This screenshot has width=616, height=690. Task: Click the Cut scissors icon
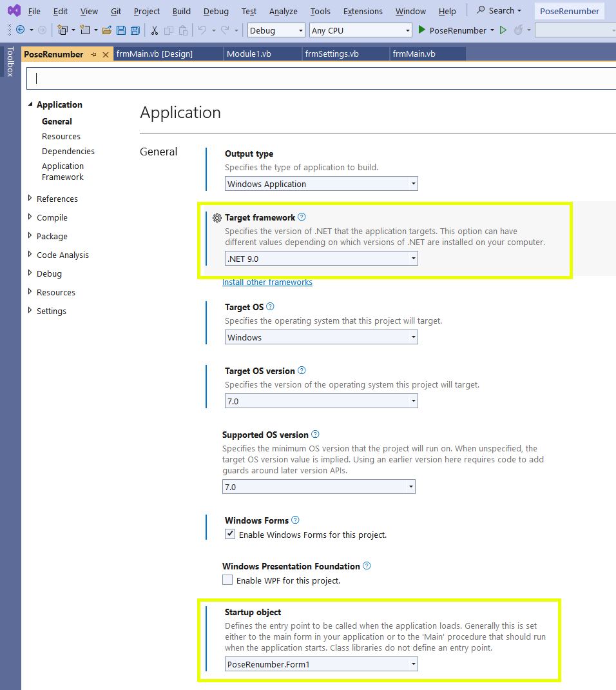click(x=155, y=30)
